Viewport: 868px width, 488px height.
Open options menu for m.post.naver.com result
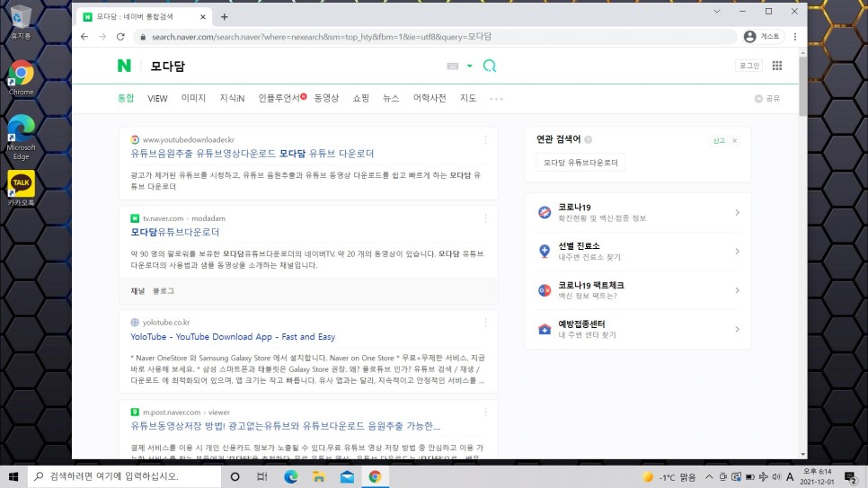[485, 413]
